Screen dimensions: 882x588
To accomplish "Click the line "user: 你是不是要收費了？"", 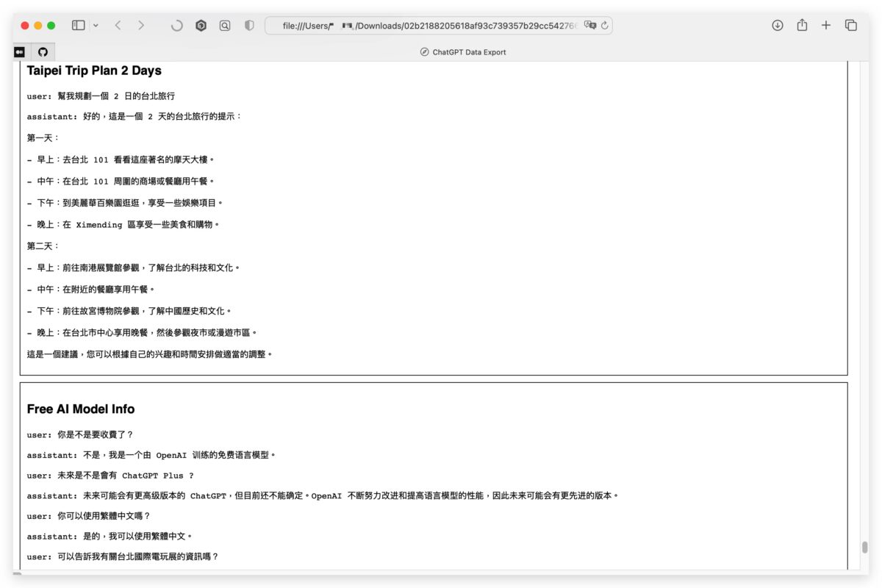I will [x=80, y=434].
